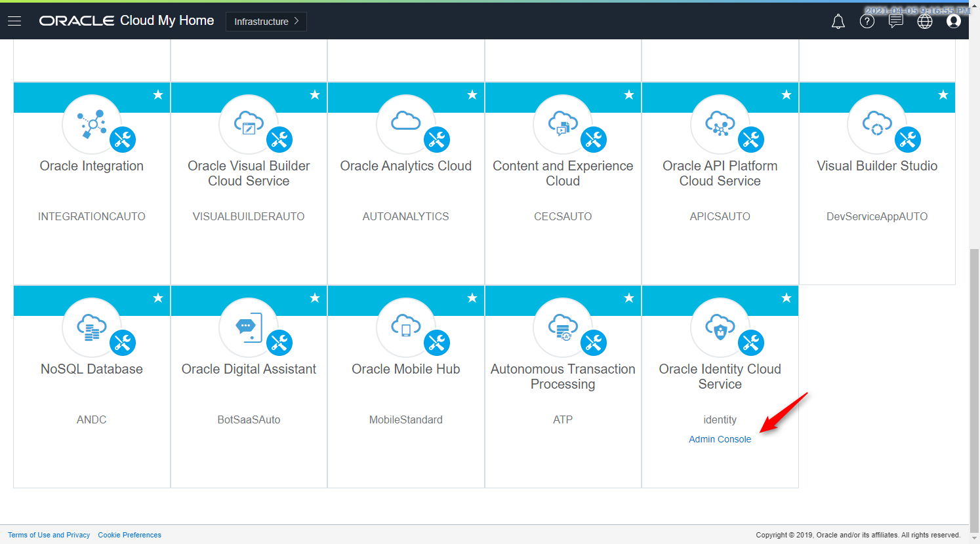Viewport: 980px width, 544px height.
Task: Select the NoSQL Database service icon
Action: click(91, 327)
